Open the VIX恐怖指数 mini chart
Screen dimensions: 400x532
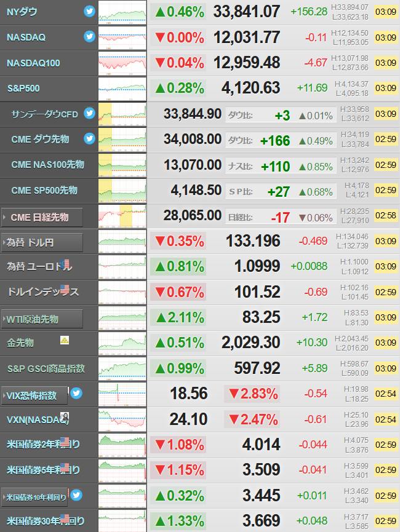click(122, 394)
